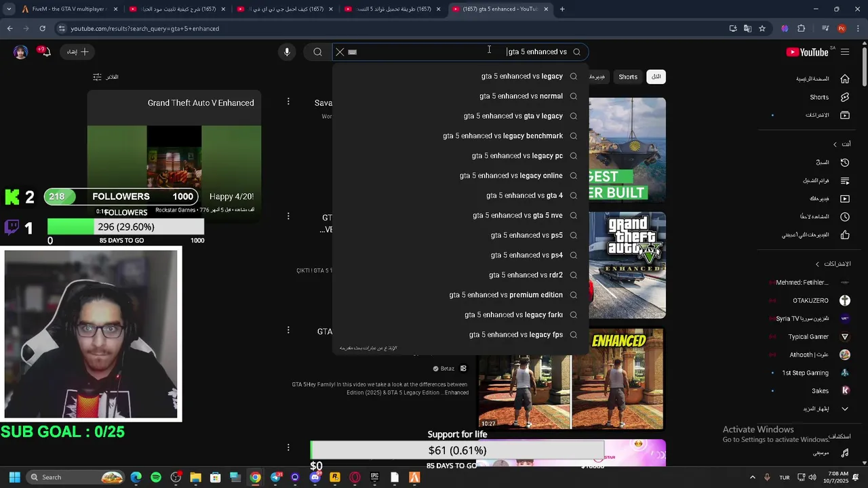This screenshot has width=868, height=488.
Task: Open the "Grand Theft Auto V Enhanced" video title
Action: click(x=201, y=103)
